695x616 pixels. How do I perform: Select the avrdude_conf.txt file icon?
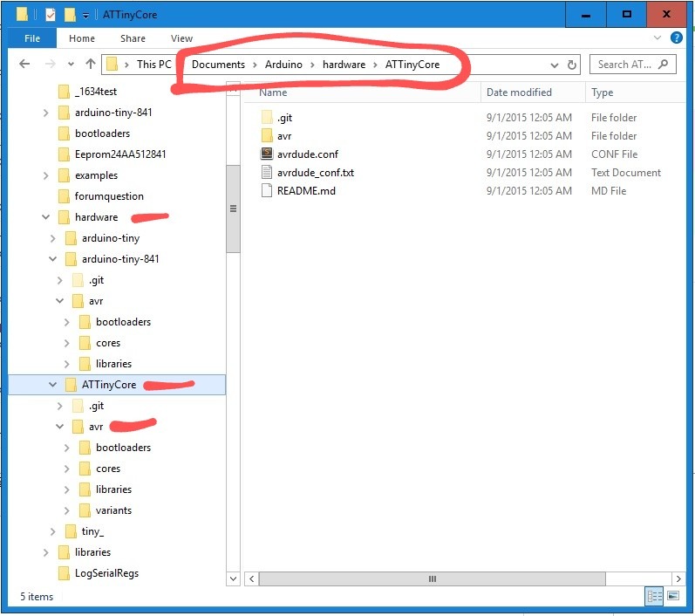tap(267, 172)
